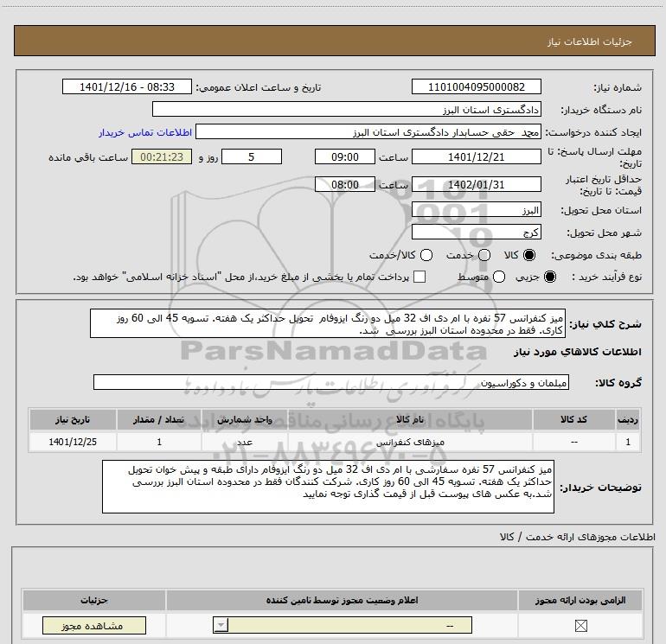Click the deadline time field 09:00
This screenshot has height=644, width=666.
click(345, 156)
